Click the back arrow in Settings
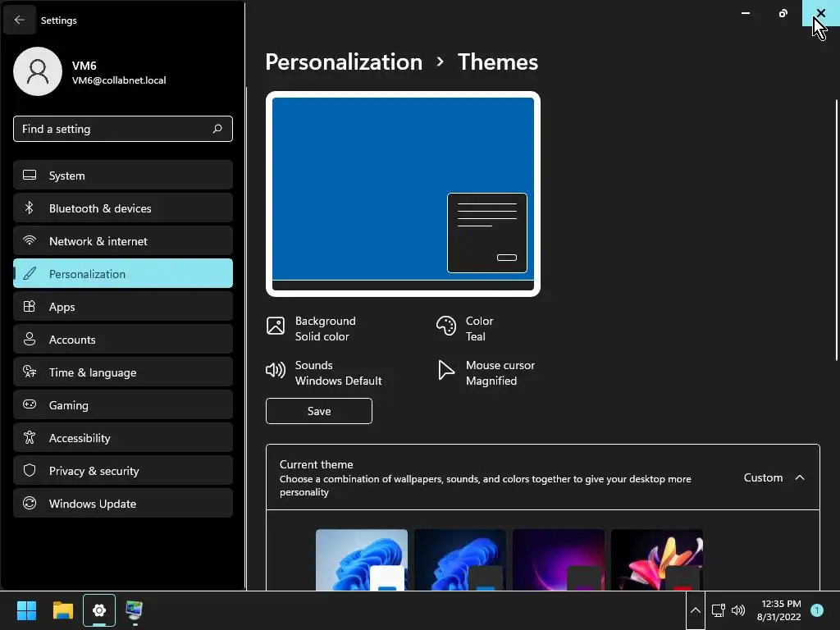This screenshot has height=630, width=840. click(20, 20)
